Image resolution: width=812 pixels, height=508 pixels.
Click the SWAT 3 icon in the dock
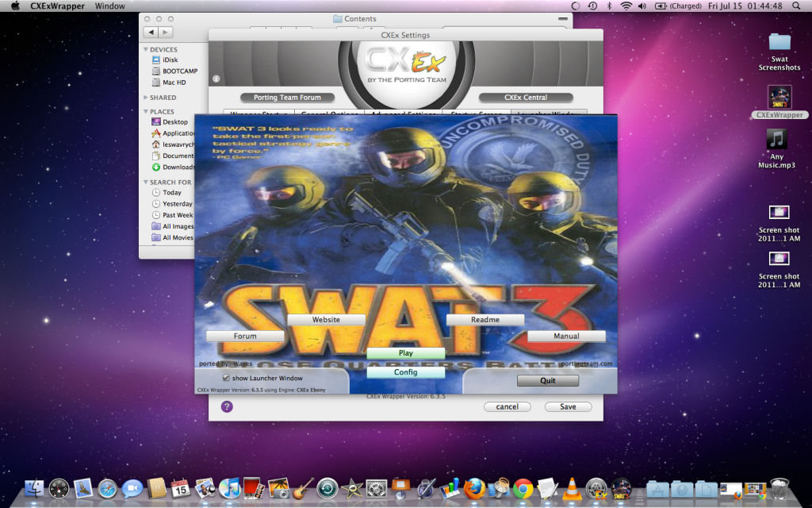pos(621,488)
